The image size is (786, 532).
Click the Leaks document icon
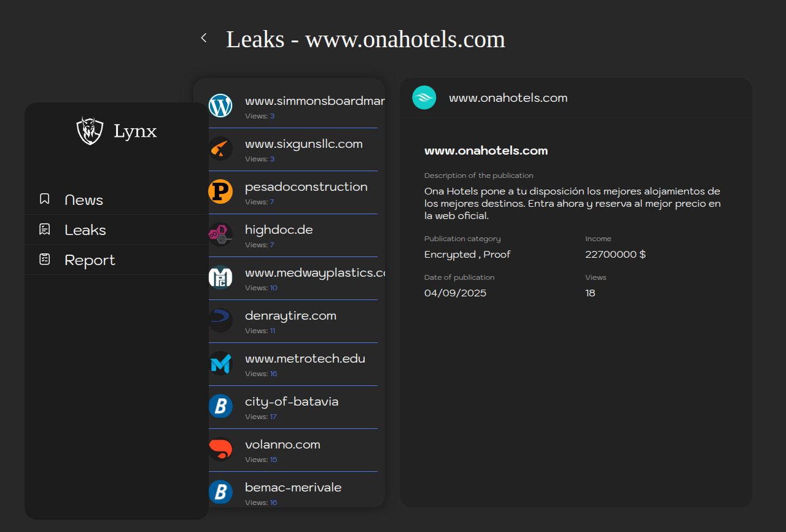44,229
